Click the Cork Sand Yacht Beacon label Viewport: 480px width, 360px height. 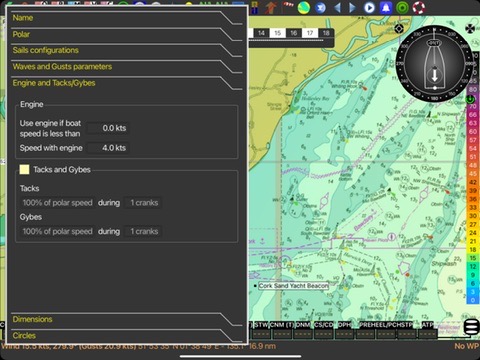[x=293, y=286]
